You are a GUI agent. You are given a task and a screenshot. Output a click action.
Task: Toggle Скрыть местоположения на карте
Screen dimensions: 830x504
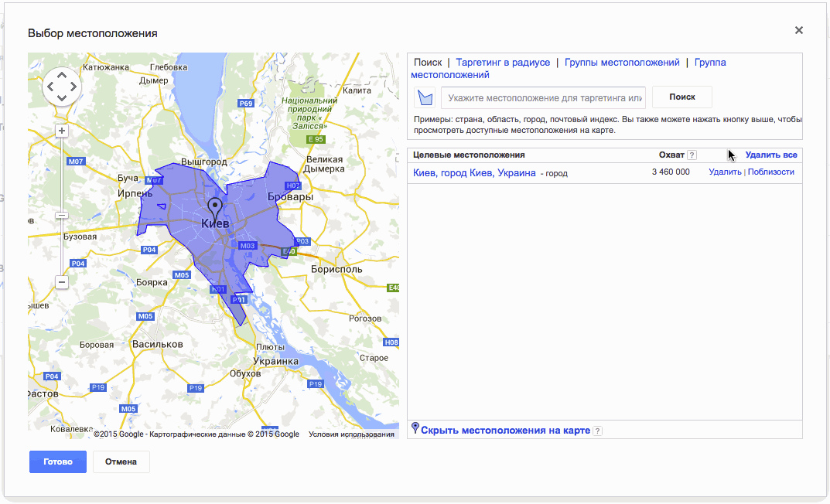[x=506, y=431]
